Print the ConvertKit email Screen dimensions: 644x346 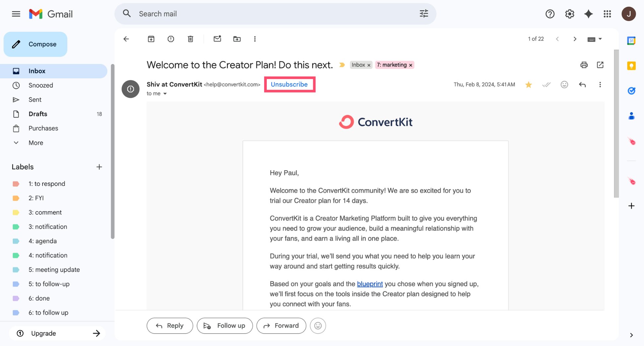pos(584,65)
